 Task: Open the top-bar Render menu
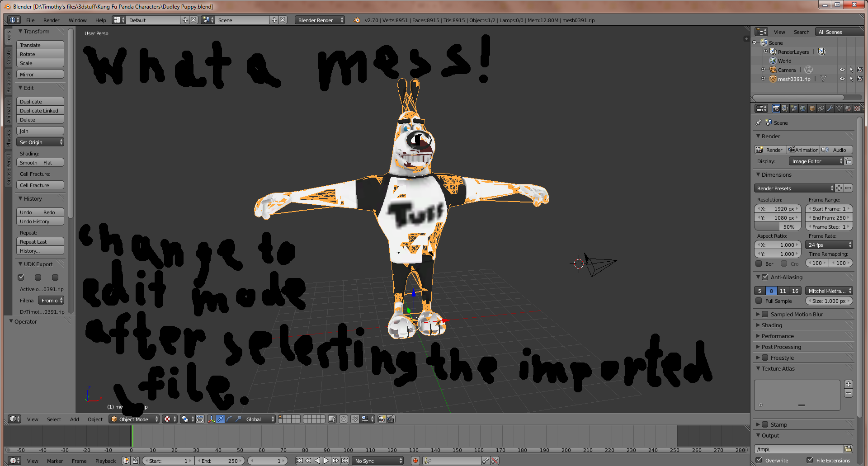click(x=51, y=20)
